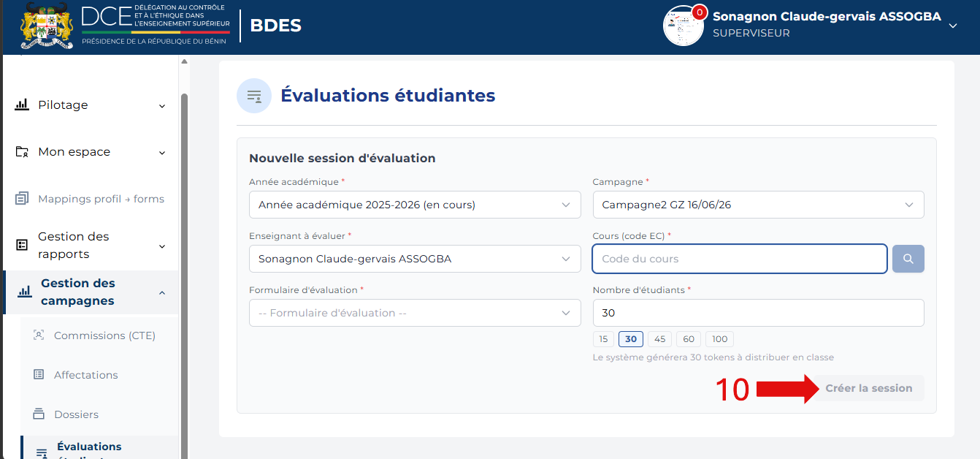Select the 45 students preset

(659, 339)
